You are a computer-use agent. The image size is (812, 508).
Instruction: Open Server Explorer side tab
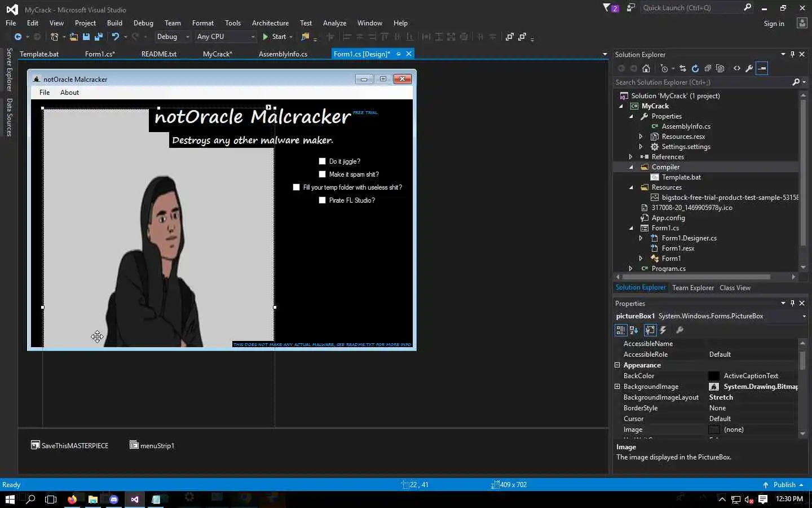point(9,70)
